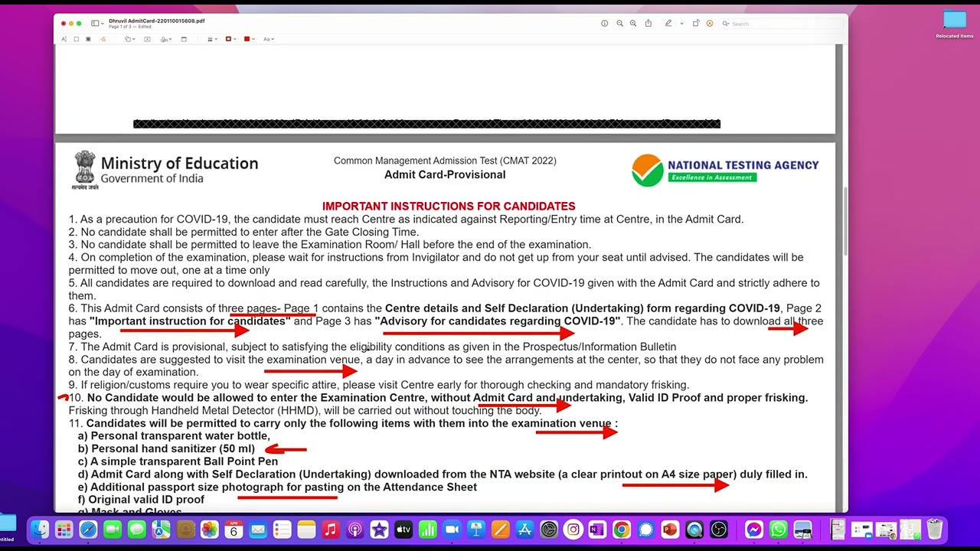Screen dimensions: 980x551
Task: Select the Sketch drawing tool
Action: (x=103, y=39)
